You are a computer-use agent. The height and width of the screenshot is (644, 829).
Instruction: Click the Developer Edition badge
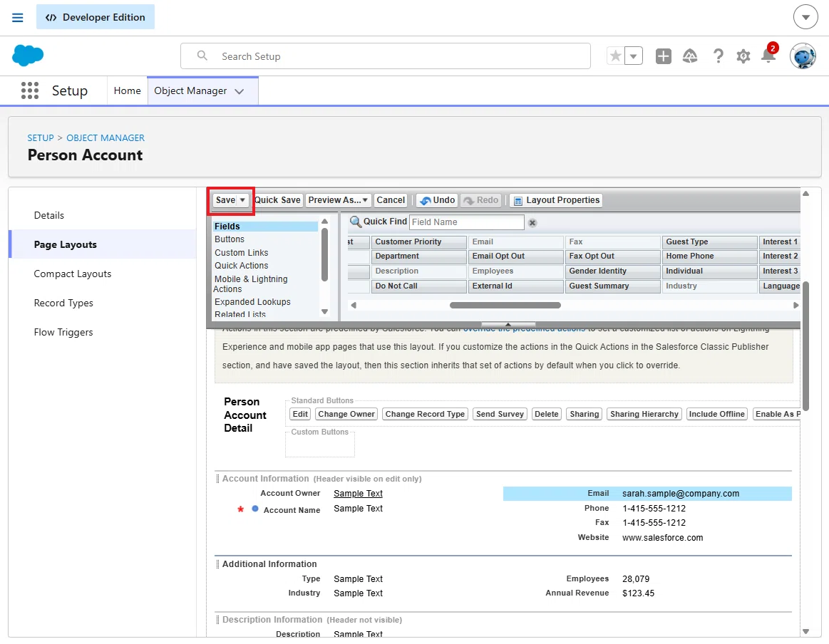pos(96,17)
